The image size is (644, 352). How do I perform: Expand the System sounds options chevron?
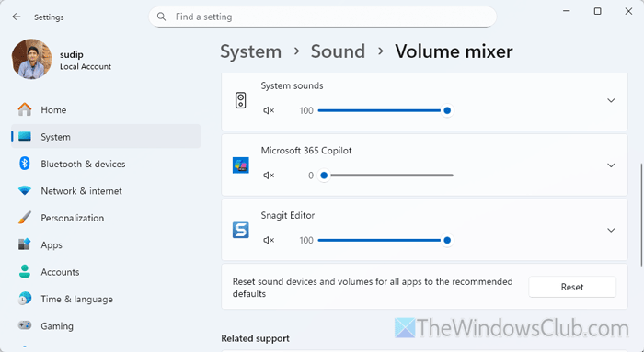611,100
